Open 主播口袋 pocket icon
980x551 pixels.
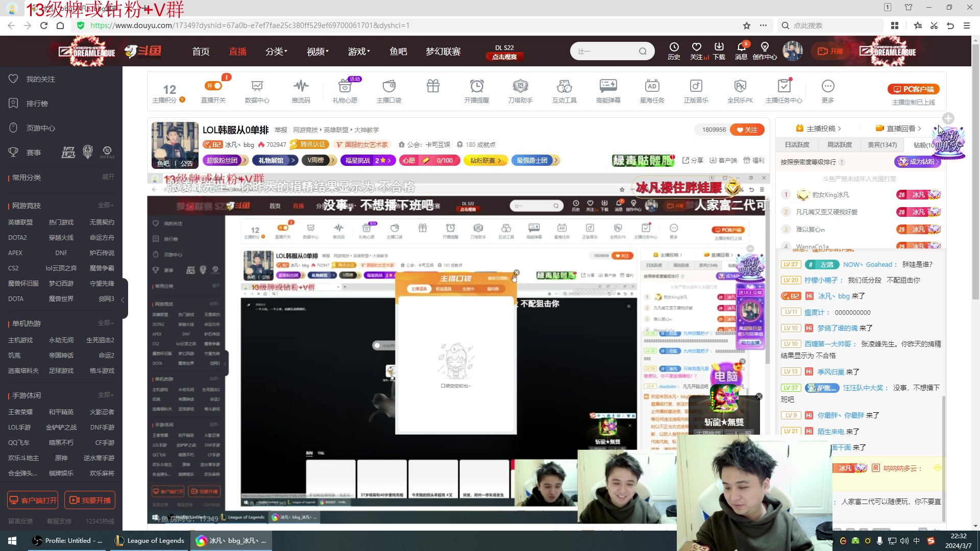pos(389,91)
